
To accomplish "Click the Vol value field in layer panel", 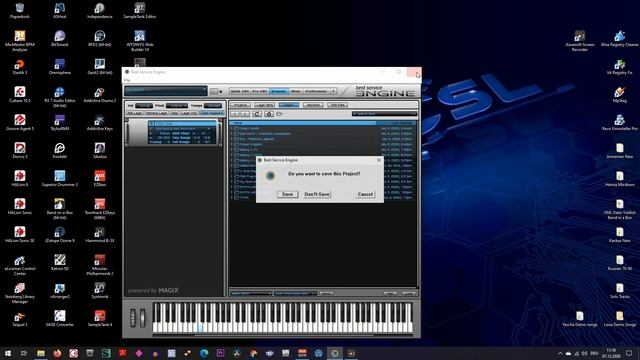I will click(x=144, y=105).
